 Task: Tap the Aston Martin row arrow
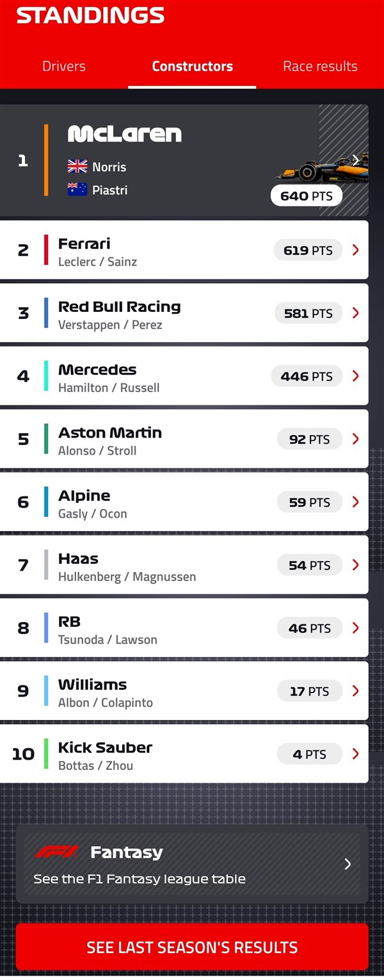[356, 439]
